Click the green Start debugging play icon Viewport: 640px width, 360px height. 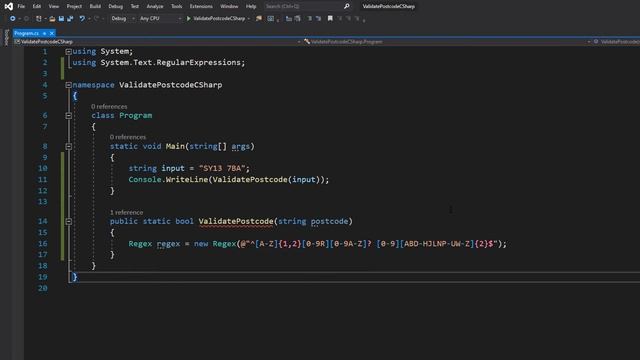tap(189, 18)
